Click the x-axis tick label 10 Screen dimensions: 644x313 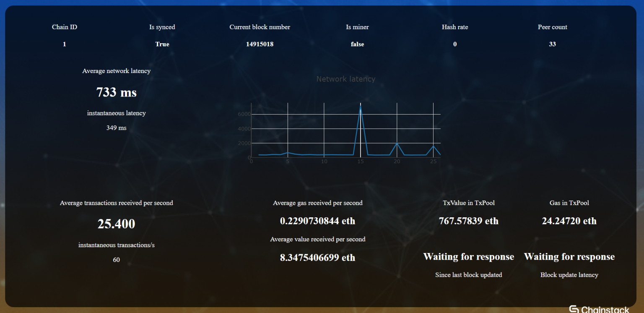point(324,162)
